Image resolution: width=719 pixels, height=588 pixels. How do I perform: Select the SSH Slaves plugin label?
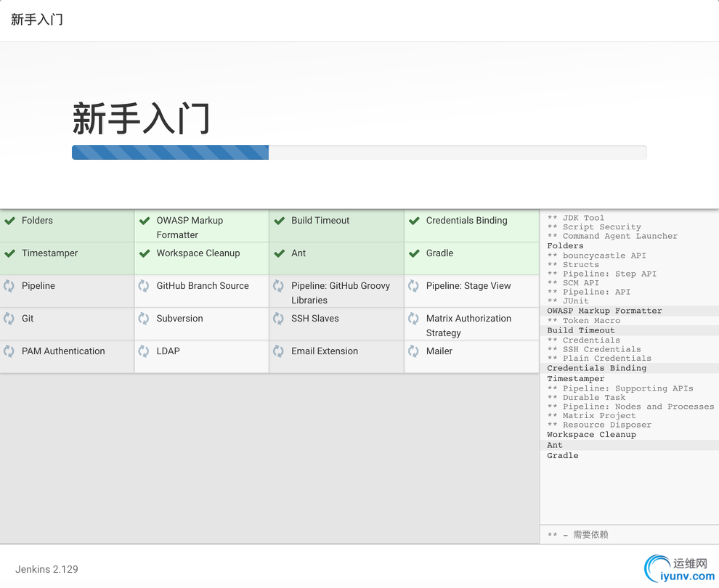click(315, 318)
